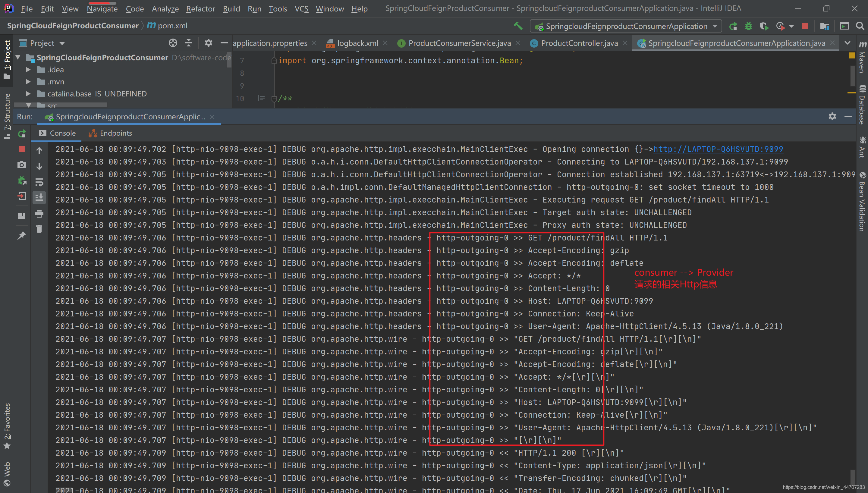Select the Console tab
The width and height of the screenshot is (868, 493).
pyautogui.click(x=57, y=133)
